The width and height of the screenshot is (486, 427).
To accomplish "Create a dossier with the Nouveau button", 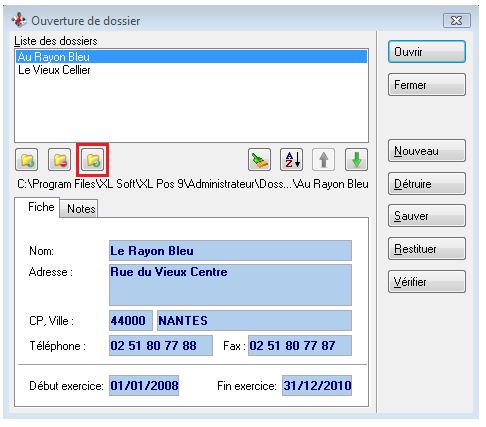I will pyautogui.click(x=427, y=151).
